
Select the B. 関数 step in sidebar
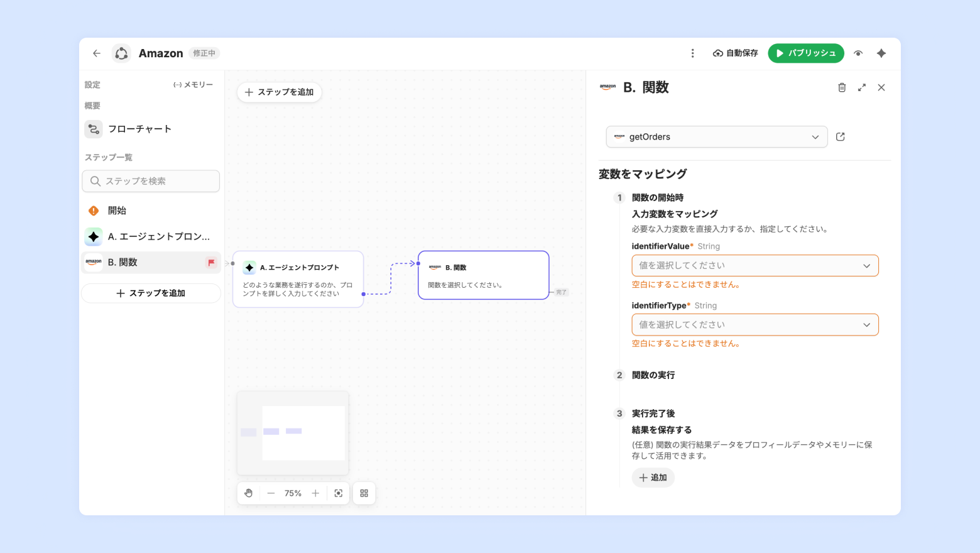151,262
